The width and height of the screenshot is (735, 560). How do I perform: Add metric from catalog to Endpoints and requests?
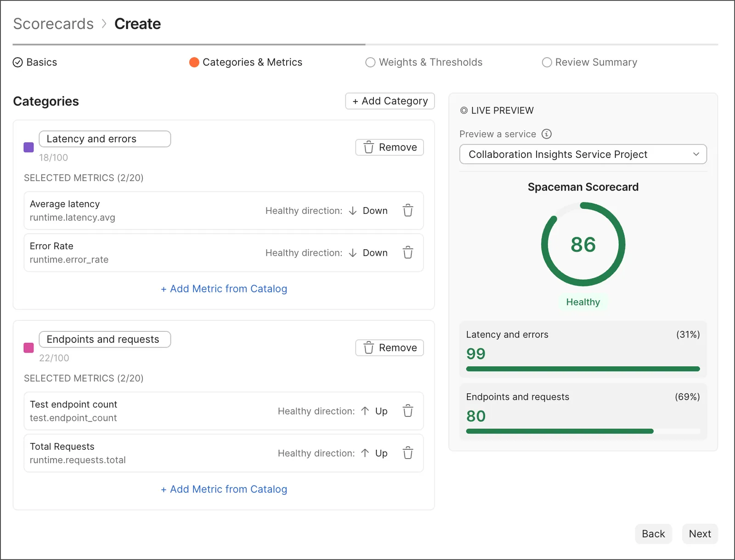(x=224, y=489)
